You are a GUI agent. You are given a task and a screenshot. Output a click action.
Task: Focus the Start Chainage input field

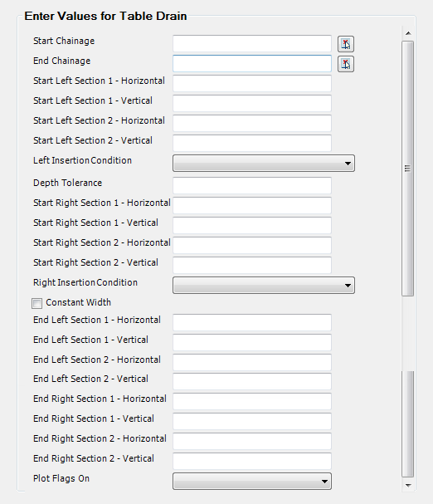tap(252, 44)
